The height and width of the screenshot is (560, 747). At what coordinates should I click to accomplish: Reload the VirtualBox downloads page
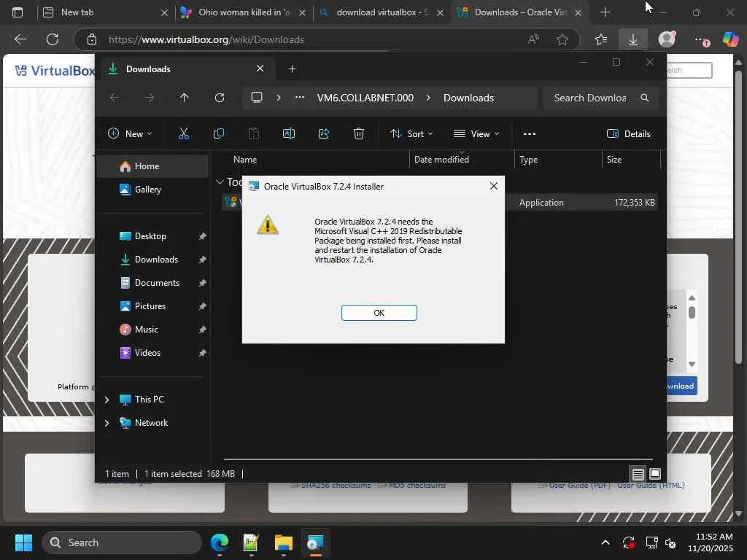(x=53, y=39)
